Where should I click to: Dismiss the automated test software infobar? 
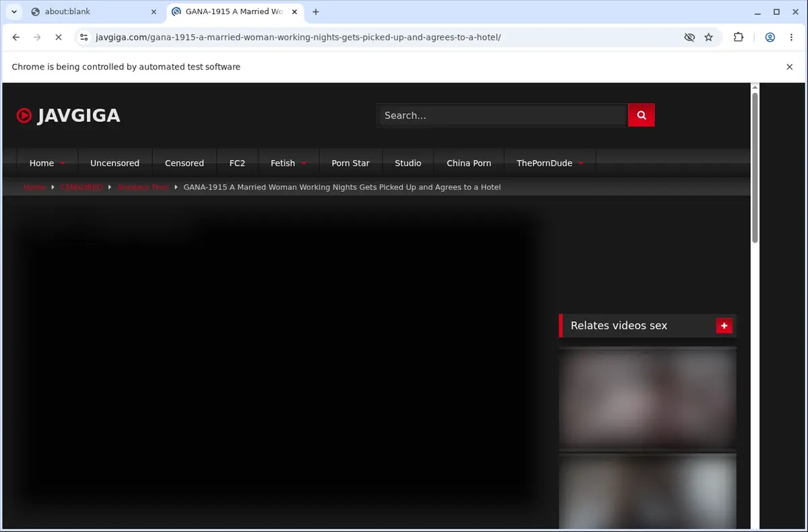point(789,67)
